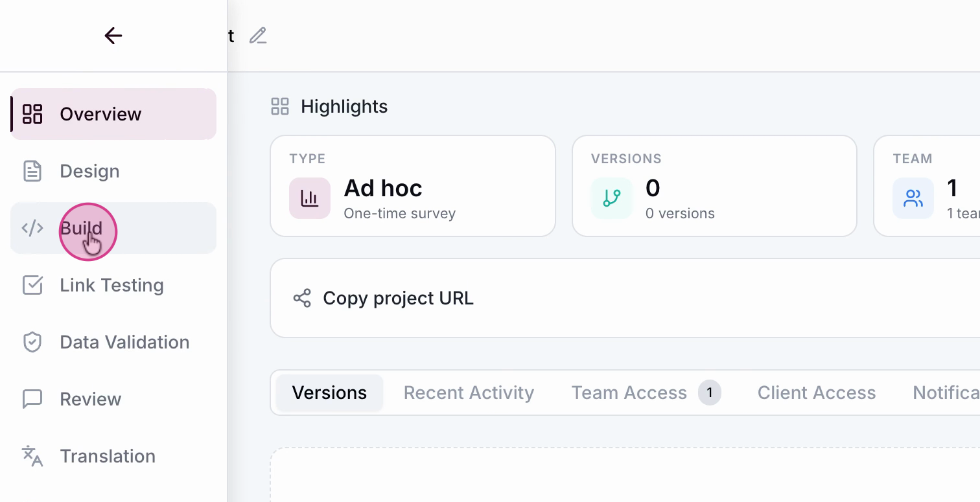This screenshot has width=980, height=502.
Task: Click the Versions branch icon
Action: pos(611,198)
